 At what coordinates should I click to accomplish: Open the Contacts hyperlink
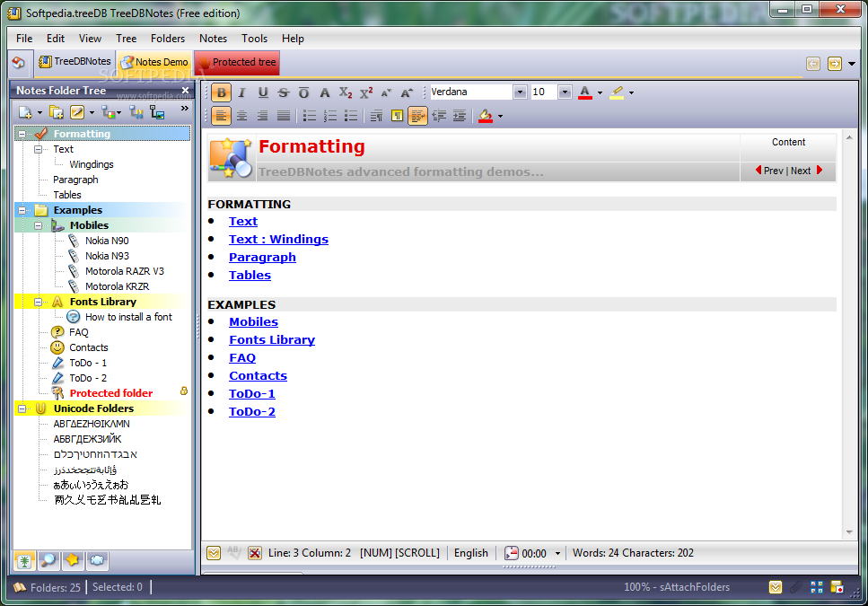258,376
